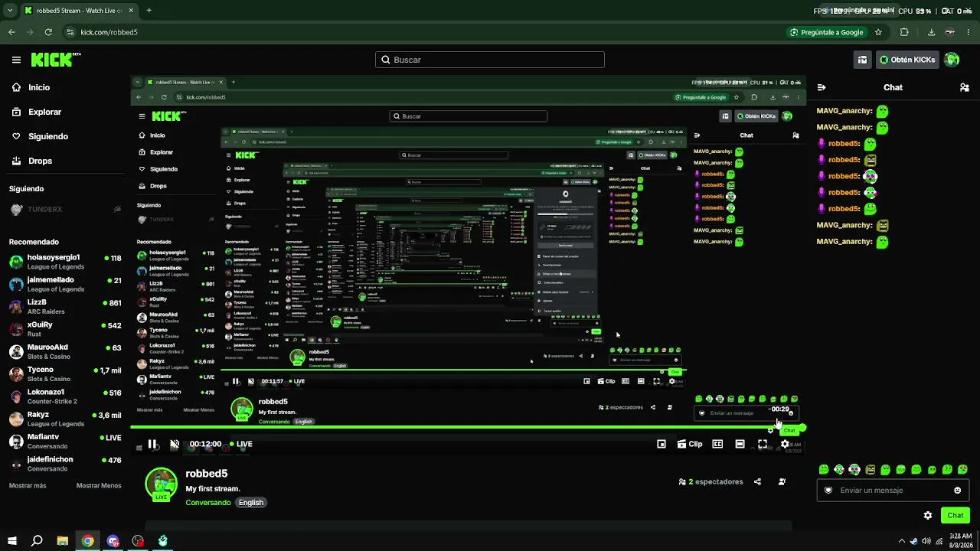Send message with green Chat button
Image resolution: width=980 pixels, height=551 pixels.
(955, 516)
